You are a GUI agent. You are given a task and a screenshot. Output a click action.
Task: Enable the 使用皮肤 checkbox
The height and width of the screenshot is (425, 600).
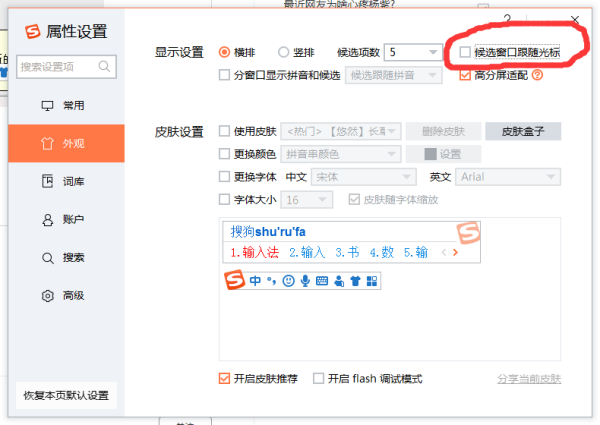coord(224,131)
